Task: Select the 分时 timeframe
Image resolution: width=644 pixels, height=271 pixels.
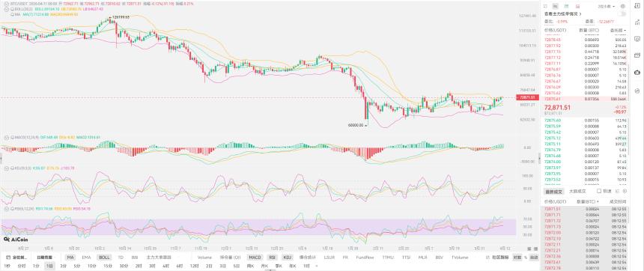Action: 22,266
